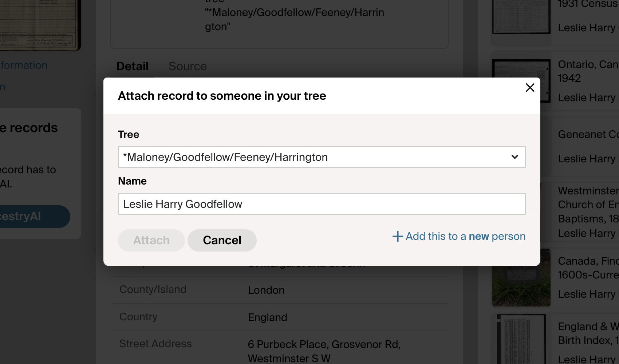Open the 1931 Census record thumbnail

point(521,17)
